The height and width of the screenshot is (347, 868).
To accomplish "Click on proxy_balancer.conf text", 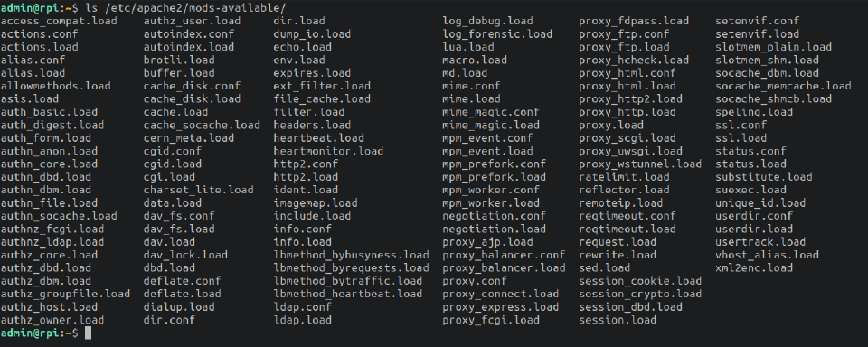I will point(504,255).
